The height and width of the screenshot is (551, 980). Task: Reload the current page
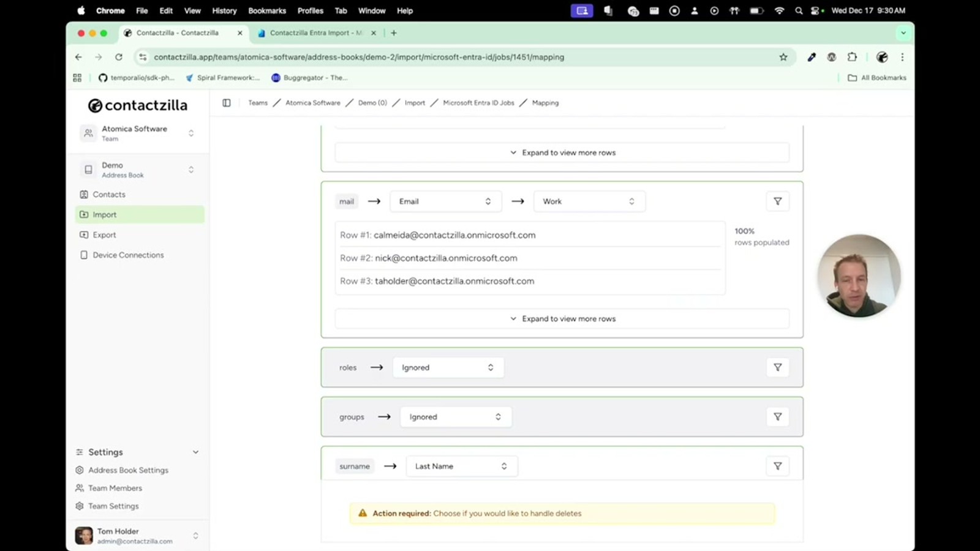(119, 57)
